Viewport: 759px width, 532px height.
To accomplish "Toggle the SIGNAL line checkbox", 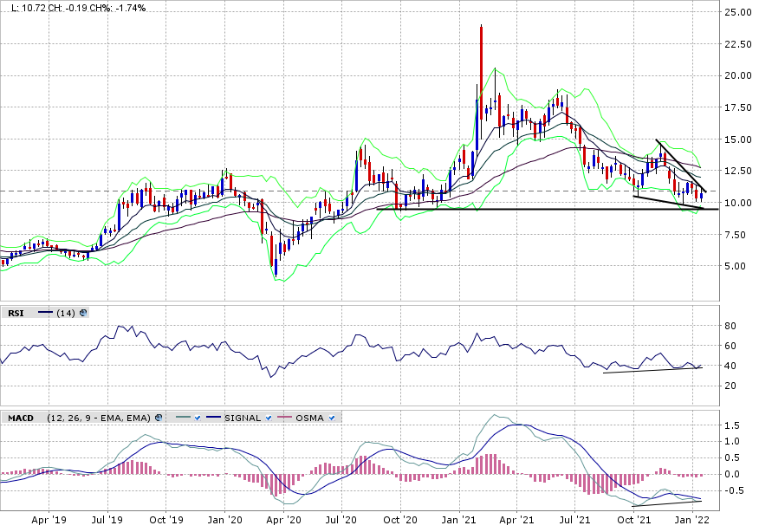I will [x=269, y=418].
